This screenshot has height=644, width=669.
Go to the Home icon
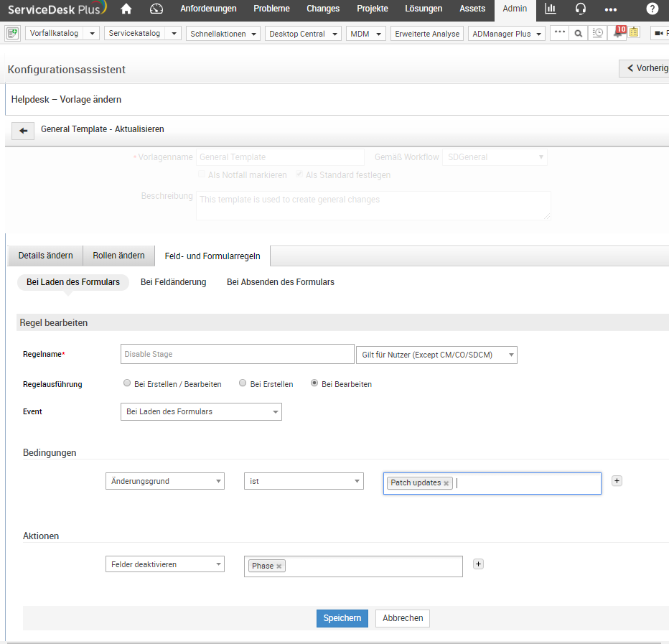(x=126, y=9)
